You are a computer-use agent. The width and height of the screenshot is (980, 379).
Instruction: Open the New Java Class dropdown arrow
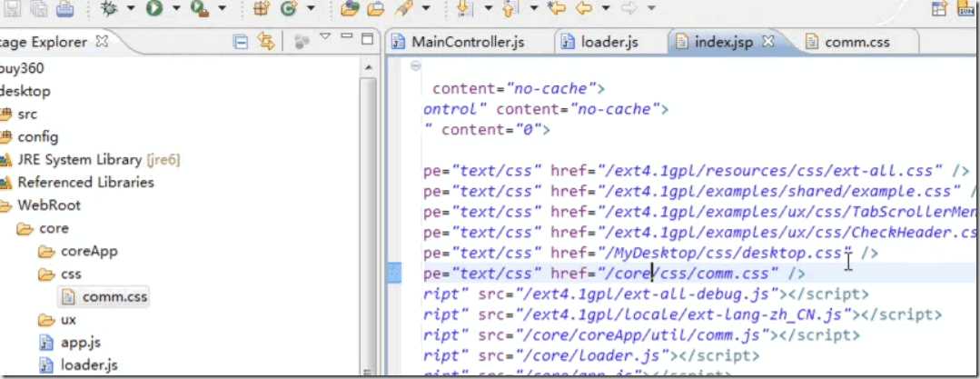pyautogui.click(x=310, y=9)
